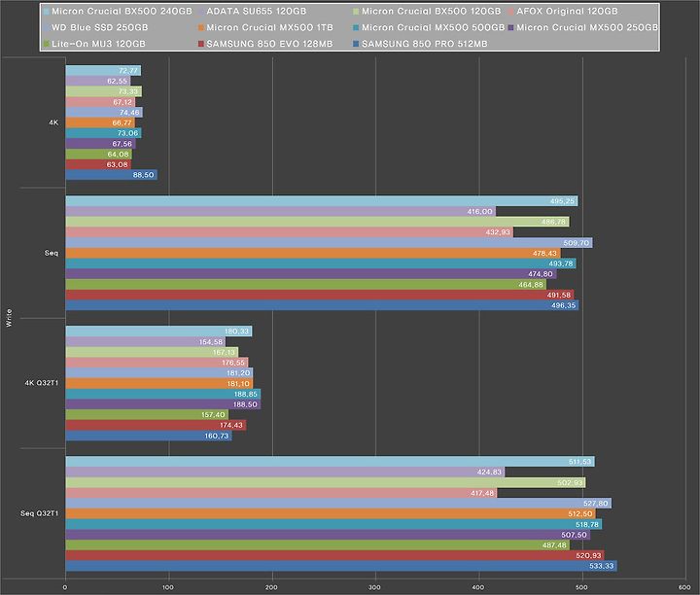Screen dimensions: 700x595
Task: Click the 464,88 value label
Action: click(531, 284)
